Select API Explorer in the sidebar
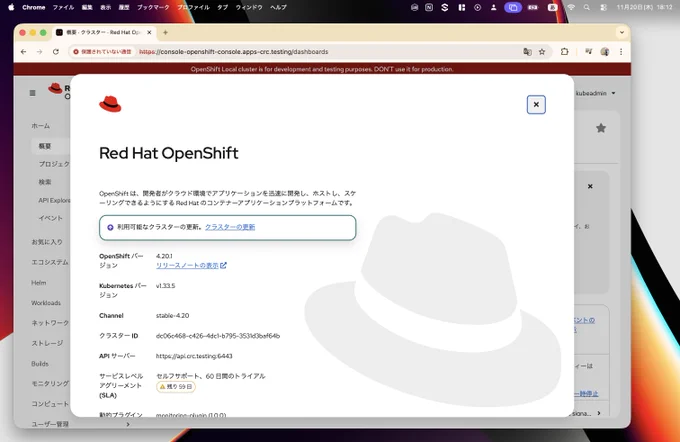The image size is (680, 442). [54, 200]
